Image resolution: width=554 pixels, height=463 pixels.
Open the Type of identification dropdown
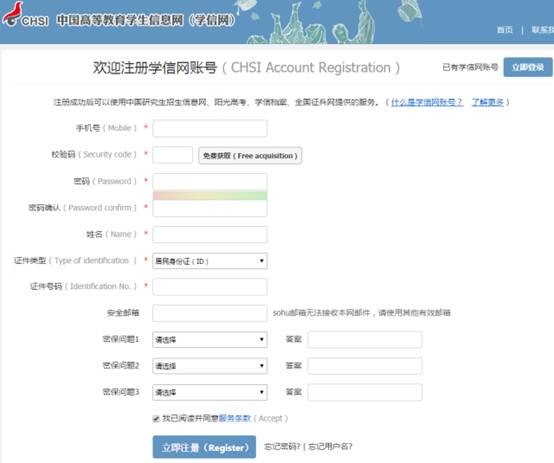pos(210,261)
